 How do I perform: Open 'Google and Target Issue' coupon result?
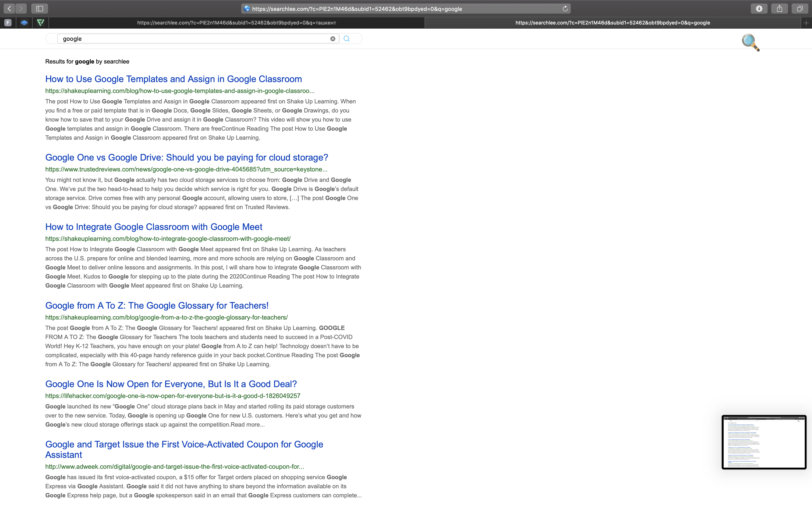coord(184,449)
